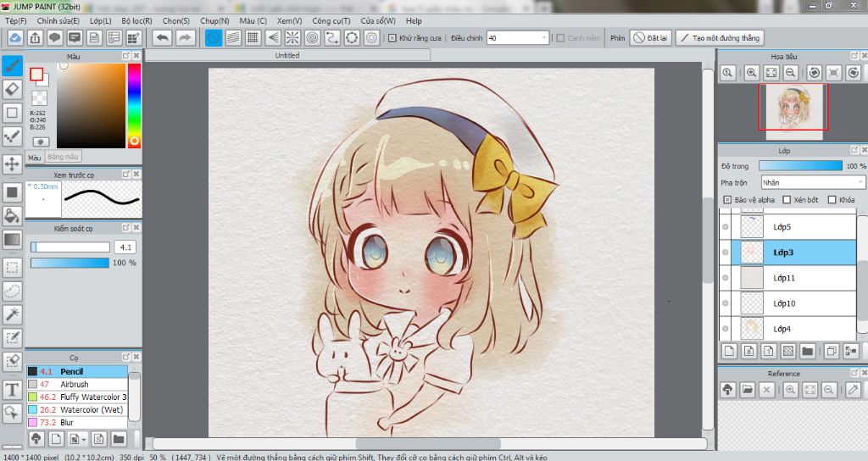
Task: Open the Lớp(L) menu
Action: [100, 21]
